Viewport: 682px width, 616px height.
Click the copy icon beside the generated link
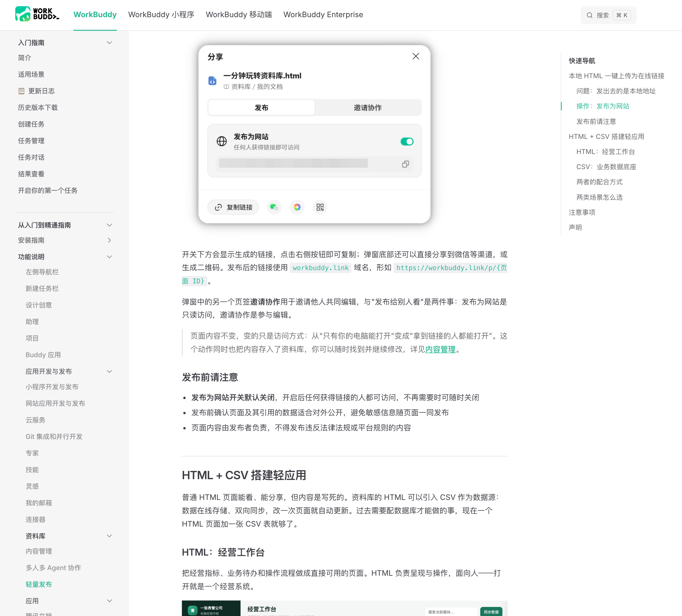click(x=405, y=164)
